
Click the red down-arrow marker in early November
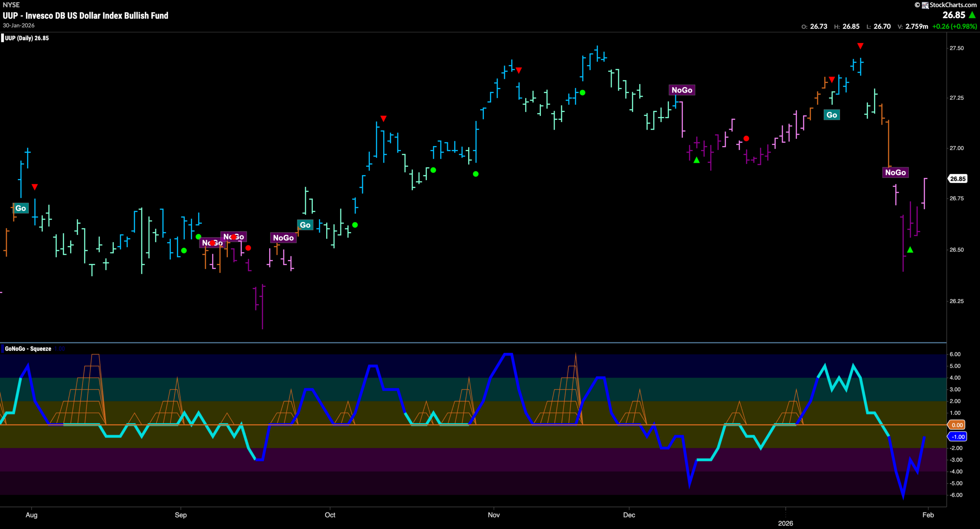tap(519, 70)
